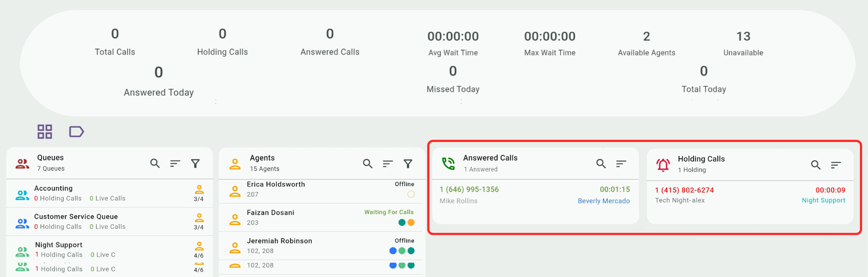The height and width of the screenshot is (277, 868).
Task: Open the Night Support link on holding call
Action: click(823, 200)
